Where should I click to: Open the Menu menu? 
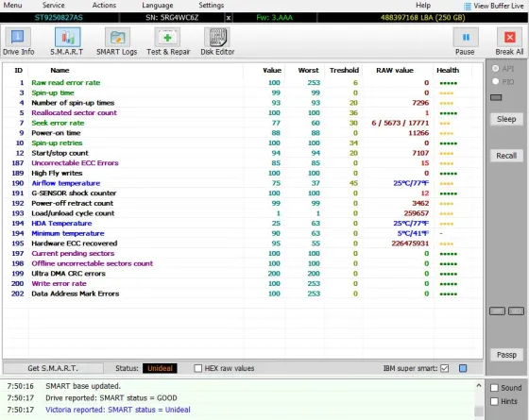(x=12, y=5)
